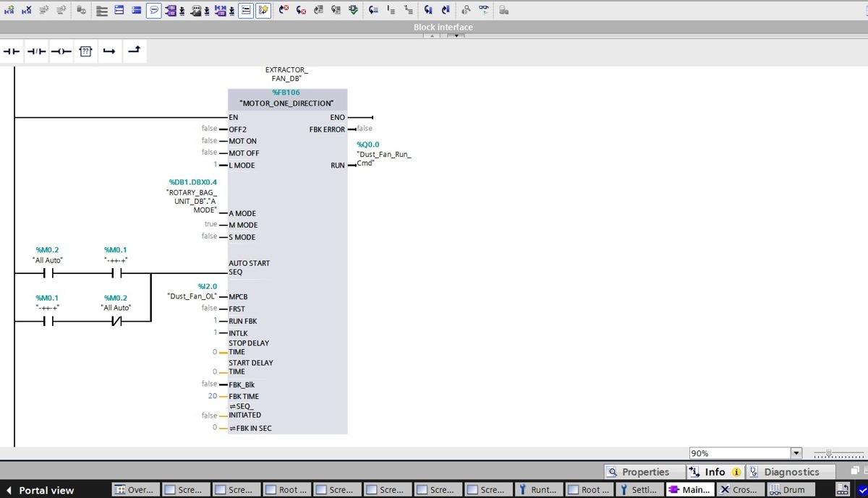This screenshot has height=498, width=868.
Task: Insert a normally open contact
Action: tap(12, 52)
